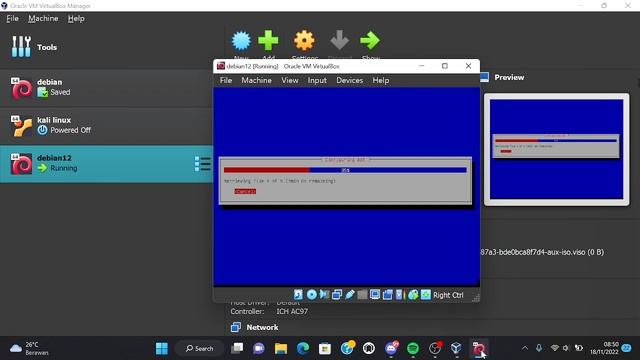Open the Tools icon in the Manager sidebar
Viewport: 640px width, 360px height.
point(21,47)
